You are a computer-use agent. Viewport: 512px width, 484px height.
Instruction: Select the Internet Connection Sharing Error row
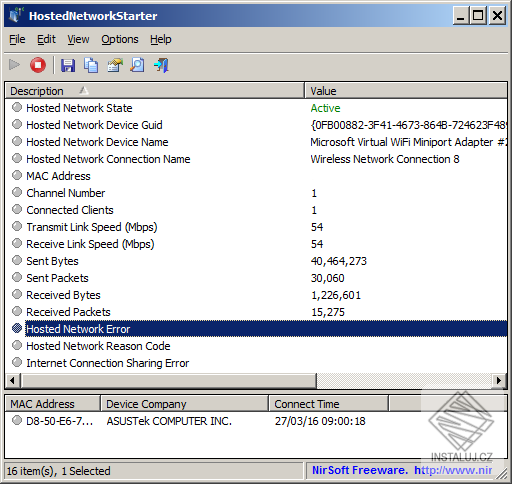(256, 363)
